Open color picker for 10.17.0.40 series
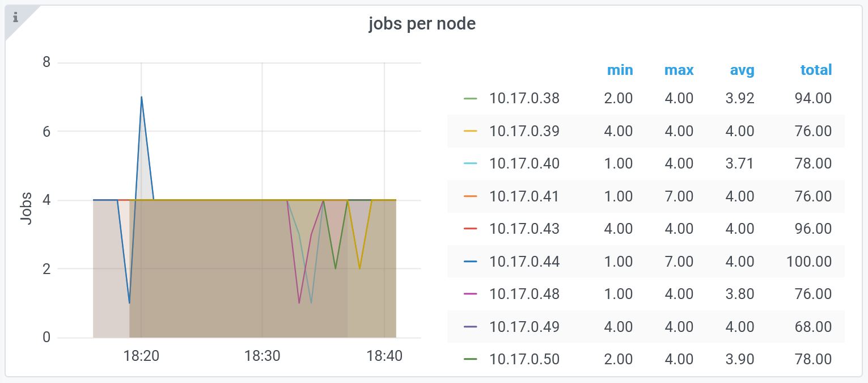 [x=471, y=163]
